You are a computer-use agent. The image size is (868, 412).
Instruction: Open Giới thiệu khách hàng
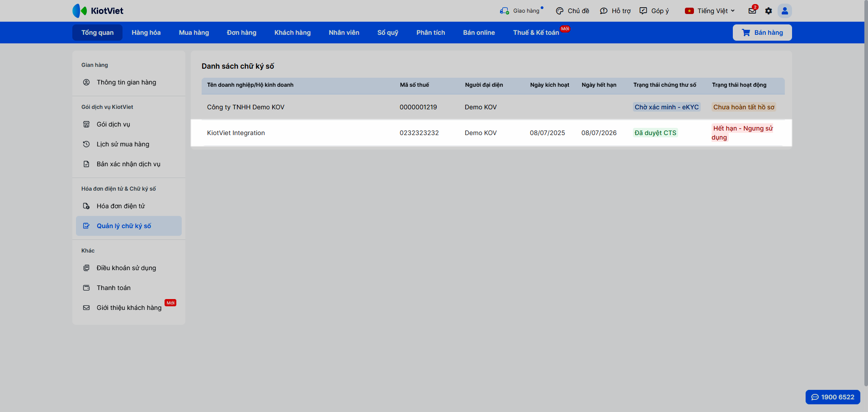129,308
